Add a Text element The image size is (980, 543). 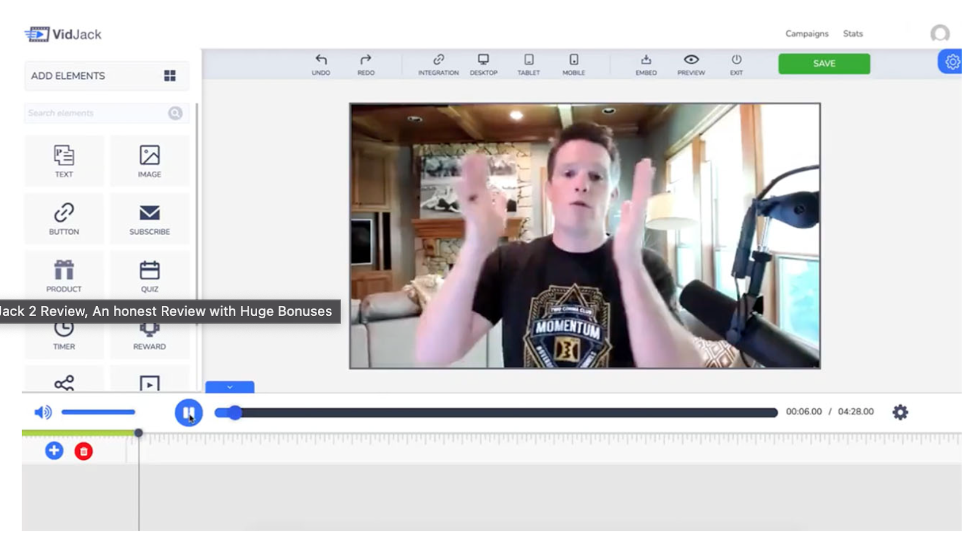pos(64,161)
